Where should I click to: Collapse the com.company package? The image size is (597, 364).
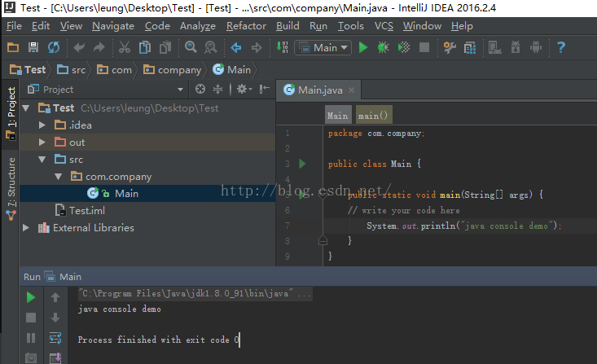(x=59, y=176)
